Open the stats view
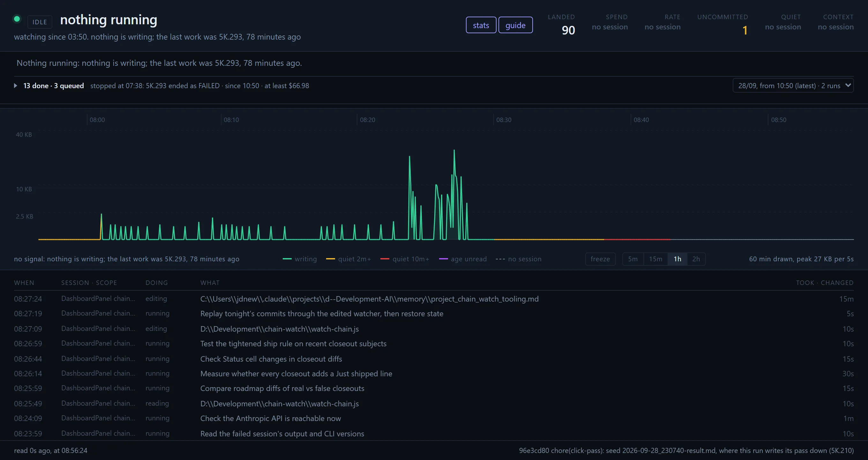 pyautogui.click(x=481, y=25)
